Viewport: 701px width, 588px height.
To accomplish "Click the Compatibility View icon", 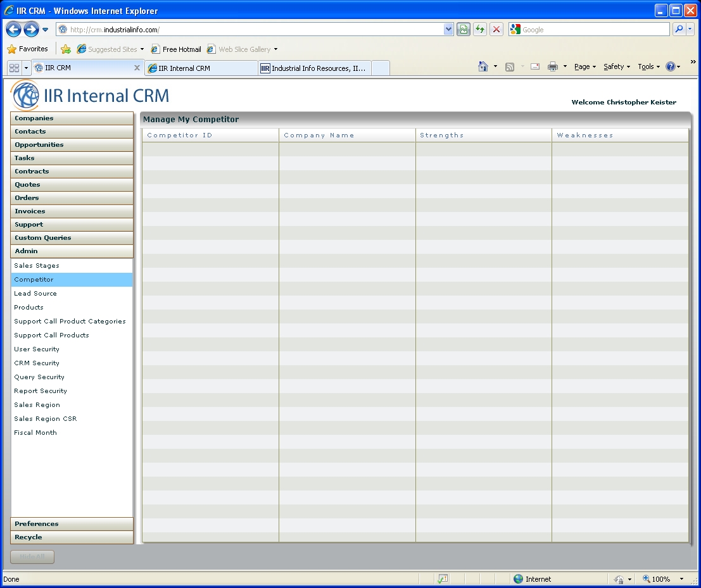I will (x=464, y=30).
